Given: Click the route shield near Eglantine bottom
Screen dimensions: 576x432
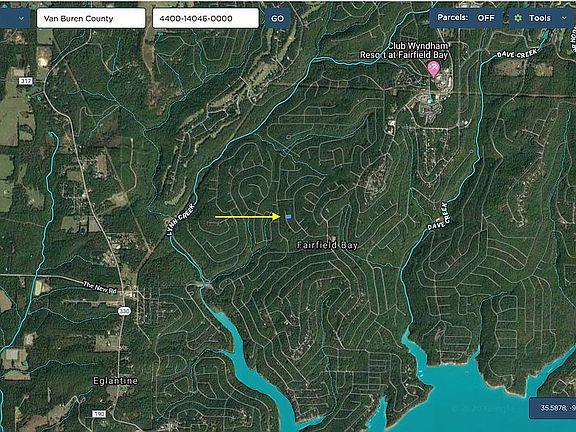Looking at the screenshot, I should [x=98, y=414].
